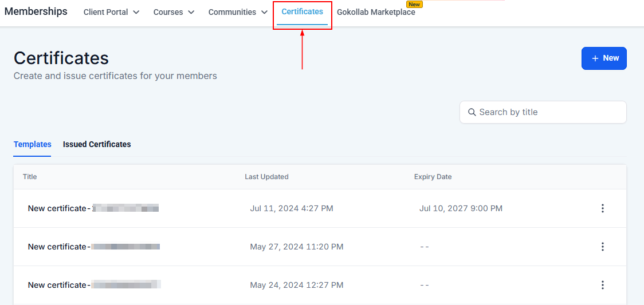The height and width of the screenshot is (305, 644).
Task: Sort by the Title column header
Action: tap(30, 177)
